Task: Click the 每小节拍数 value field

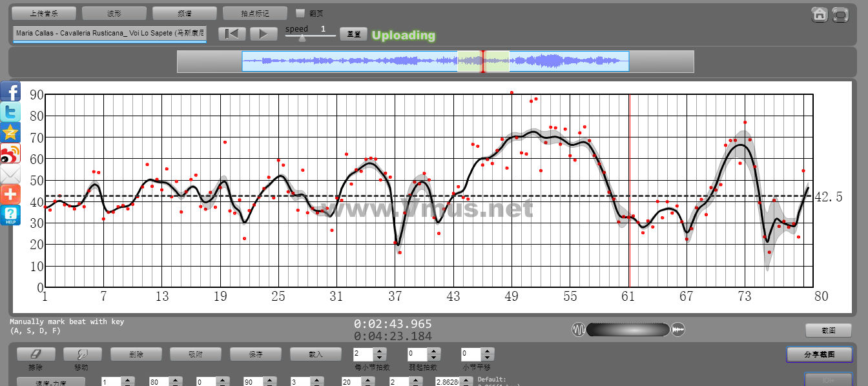Action: (x=364, y=354)
